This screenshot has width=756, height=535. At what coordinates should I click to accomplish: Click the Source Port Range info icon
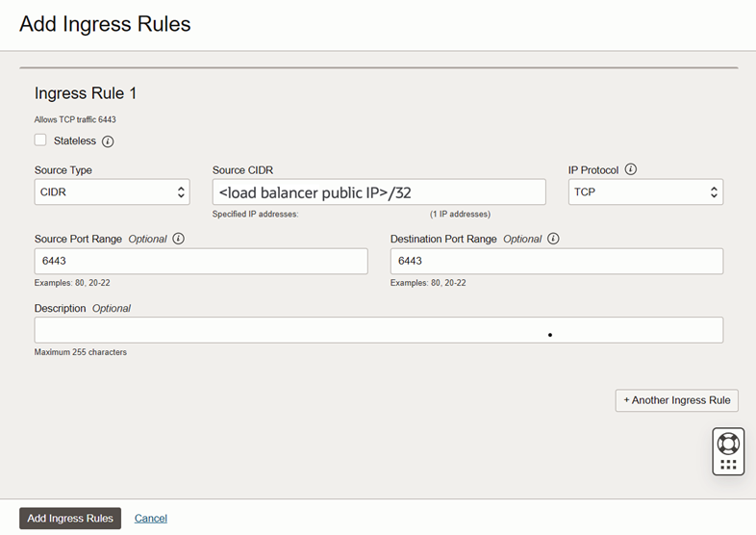tap(178, 239)
